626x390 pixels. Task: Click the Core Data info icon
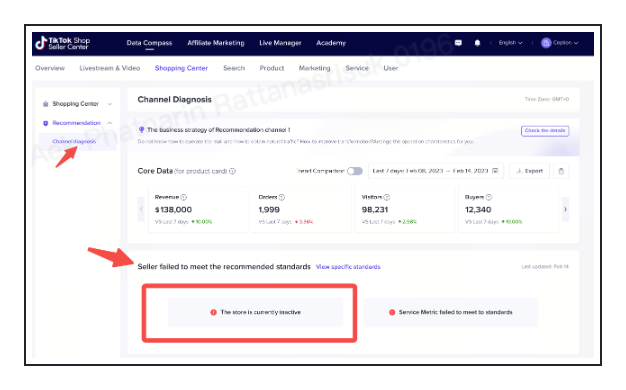pos(232,171)
